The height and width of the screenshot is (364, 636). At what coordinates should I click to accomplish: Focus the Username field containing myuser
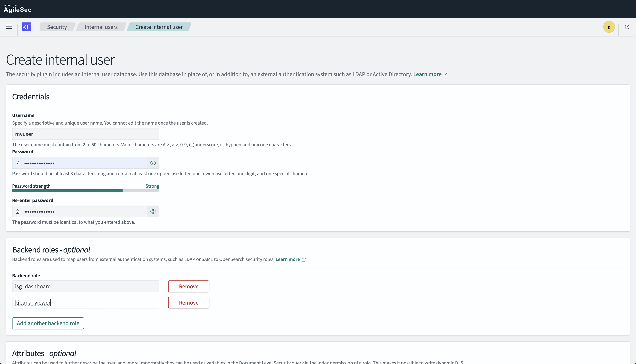tap(86, 134)
